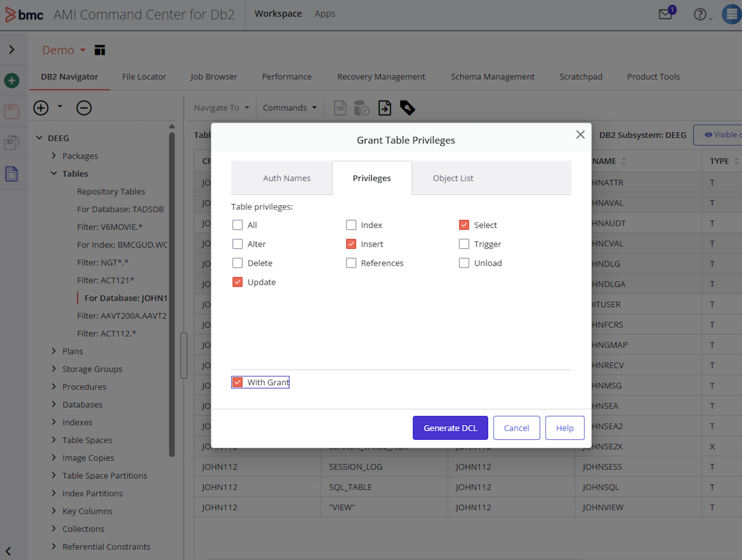Uncheck the With Grant checkbox

coord(237,382)
